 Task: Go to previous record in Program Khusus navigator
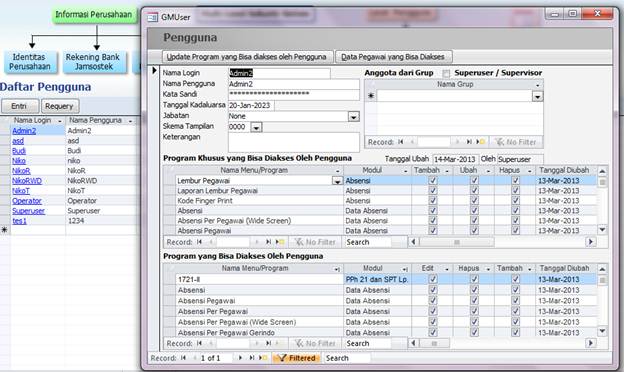pyautogui.click(x=211, y=242)
